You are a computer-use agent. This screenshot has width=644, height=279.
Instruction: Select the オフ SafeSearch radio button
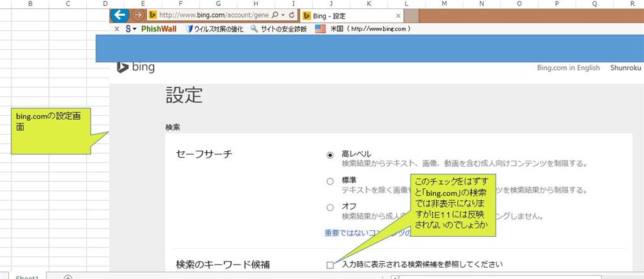330,207
